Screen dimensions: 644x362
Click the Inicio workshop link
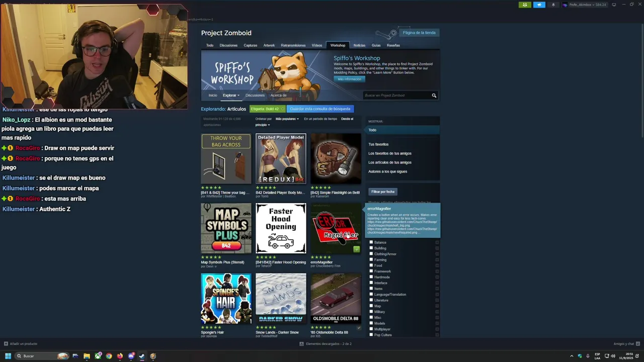pos(213,96)
